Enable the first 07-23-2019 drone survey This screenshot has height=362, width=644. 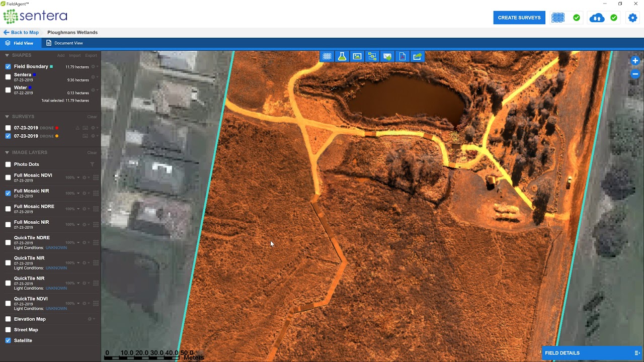coord(8,128)
